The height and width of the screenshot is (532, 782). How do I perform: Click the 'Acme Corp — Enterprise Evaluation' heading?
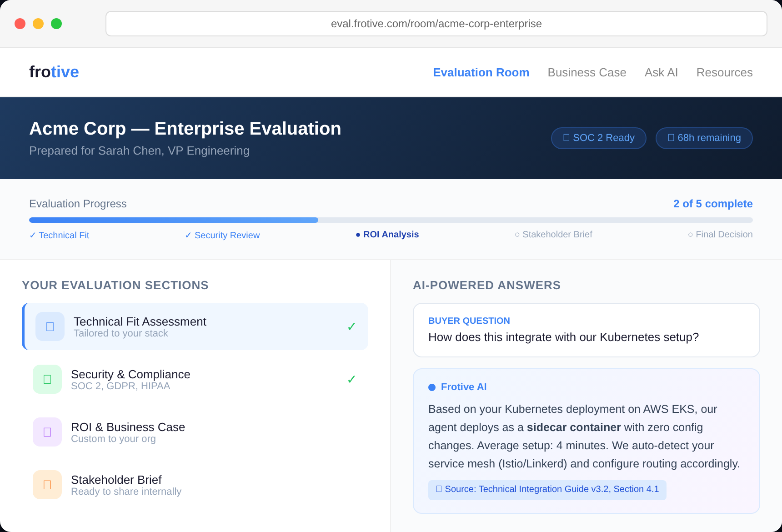tap(185, 129)
